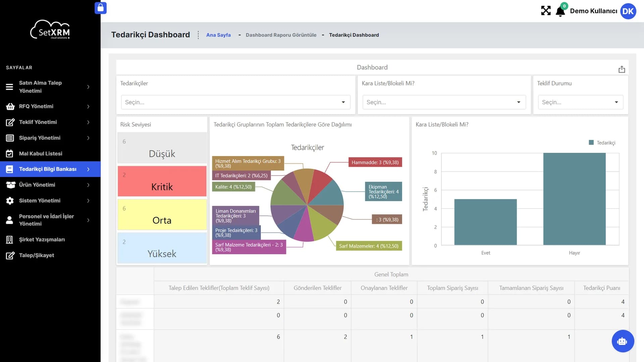The width and height of the screenshot is (644, 362).
Task: Select Mal Kabul Listesi menu item
Action: pyautogui.click(x=50, y=154)
